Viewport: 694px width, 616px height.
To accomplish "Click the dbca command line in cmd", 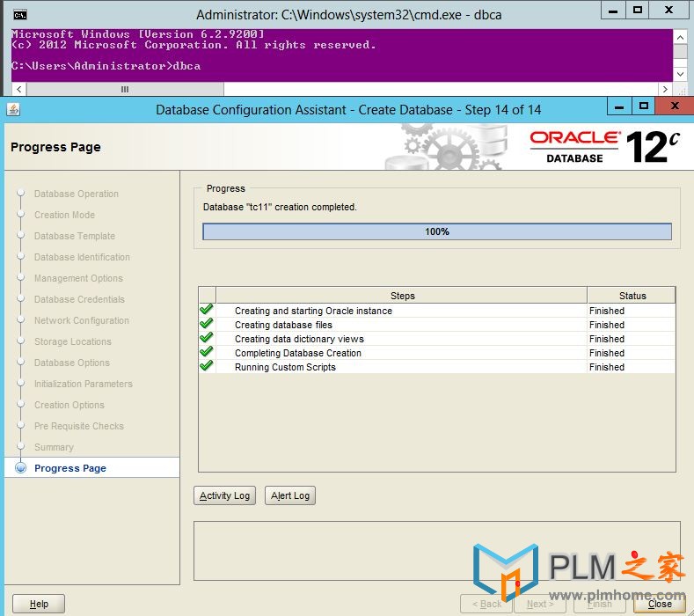I will pyautogui.click(x=106, y=66).
